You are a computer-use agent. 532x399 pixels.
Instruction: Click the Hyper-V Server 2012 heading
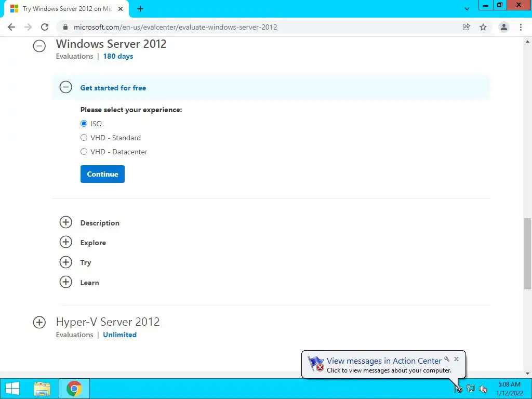[108, 322]
